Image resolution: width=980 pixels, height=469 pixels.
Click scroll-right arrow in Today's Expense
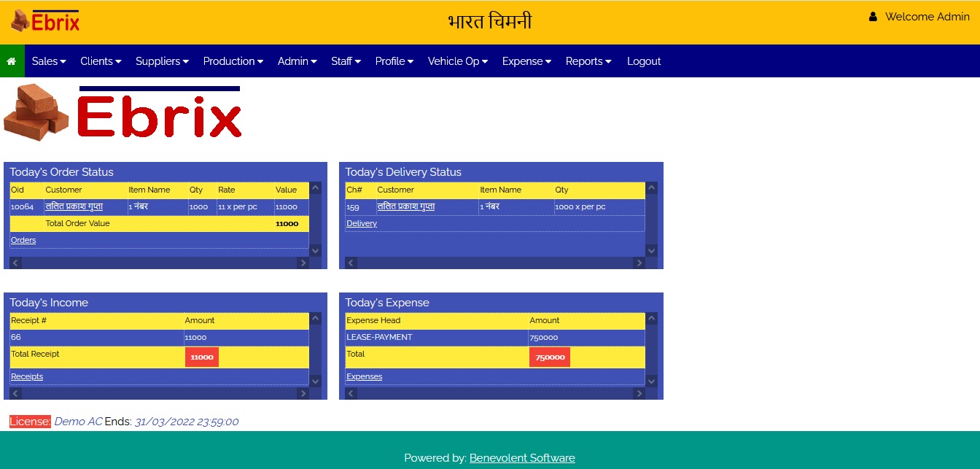(639, 393)
